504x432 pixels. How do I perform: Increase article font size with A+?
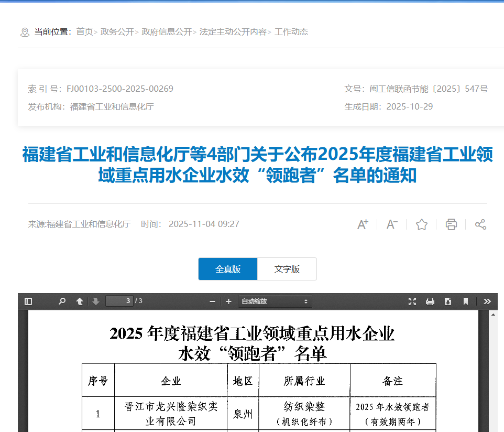(363, 224)
